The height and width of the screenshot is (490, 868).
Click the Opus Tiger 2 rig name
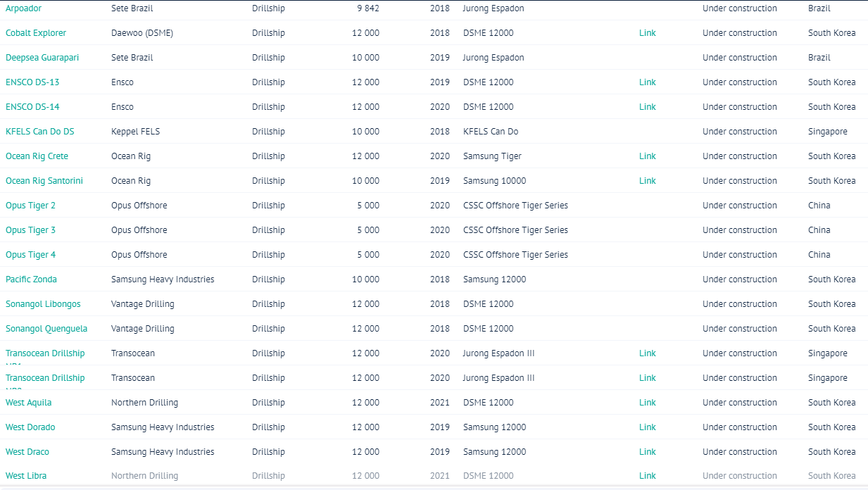click(30, 206)
